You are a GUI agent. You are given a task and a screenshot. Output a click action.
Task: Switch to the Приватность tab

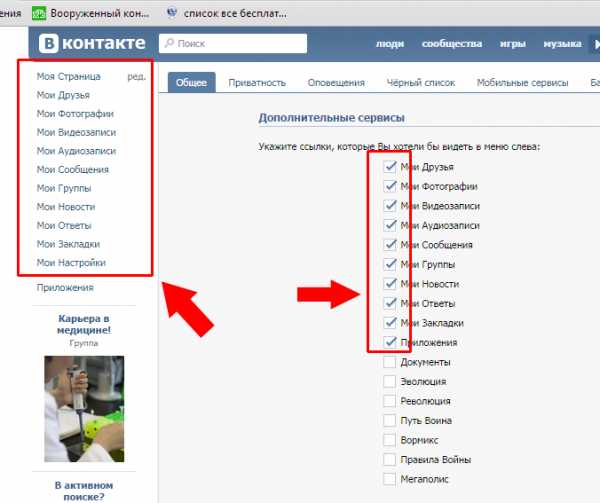coord(257,83)
